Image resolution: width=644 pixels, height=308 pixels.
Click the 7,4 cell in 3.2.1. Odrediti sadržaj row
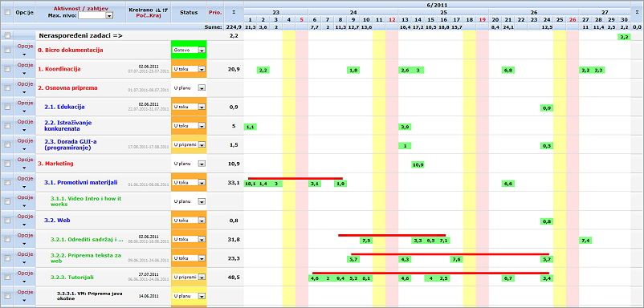585,241
